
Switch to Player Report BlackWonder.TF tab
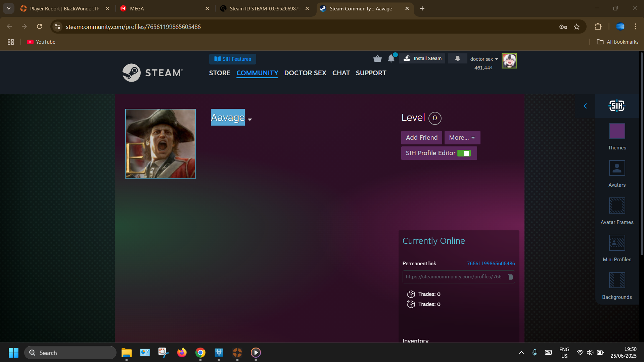point(64,8)
